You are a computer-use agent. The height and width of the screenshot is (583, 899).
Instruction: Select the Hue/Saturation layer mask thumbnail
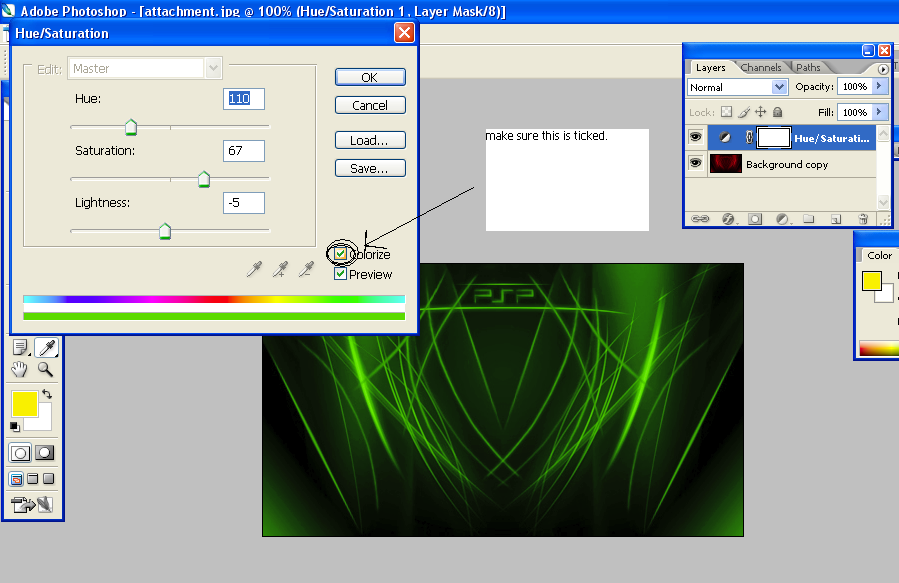pos(774,138)
